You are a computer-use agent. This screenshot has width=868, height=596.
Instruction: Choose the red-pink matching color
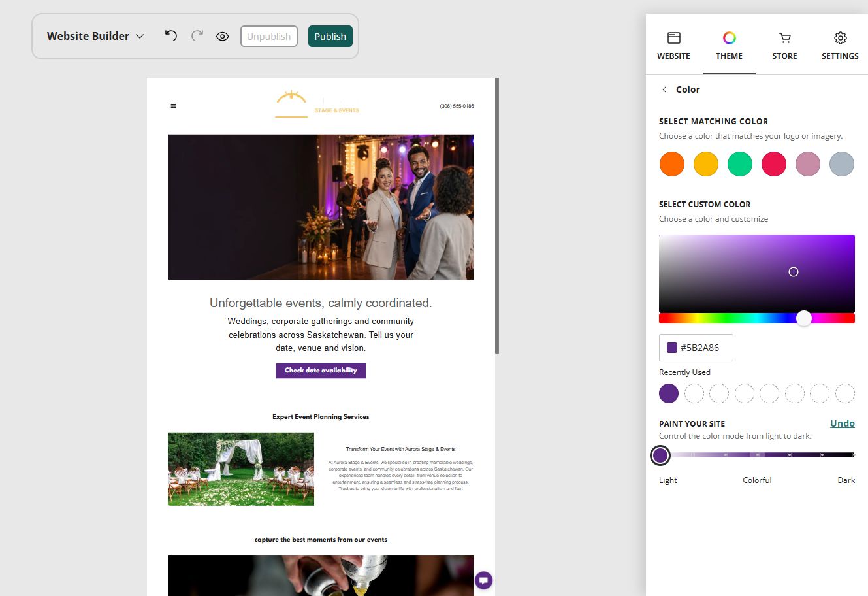[x=774, y=164]
